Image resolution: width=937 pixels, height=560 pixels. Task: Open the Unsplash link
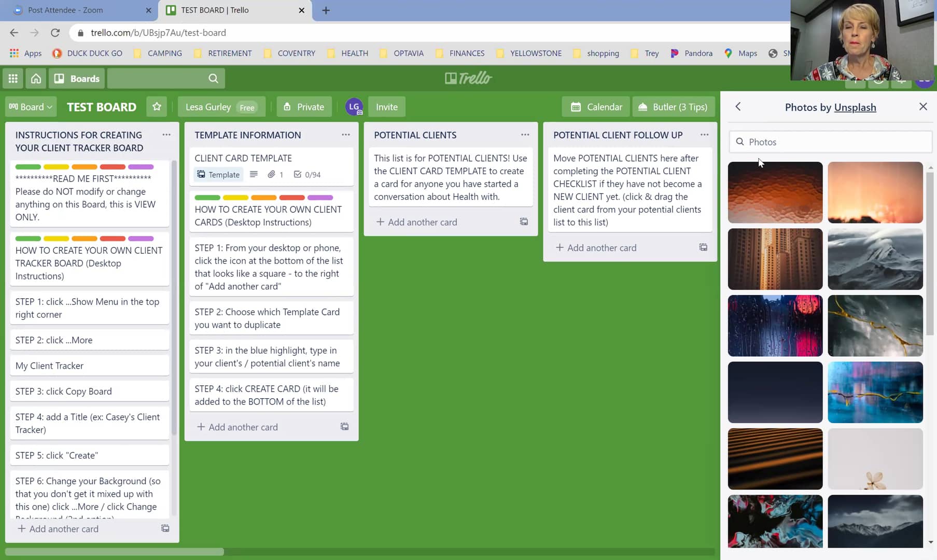click(x=855, y=107)
